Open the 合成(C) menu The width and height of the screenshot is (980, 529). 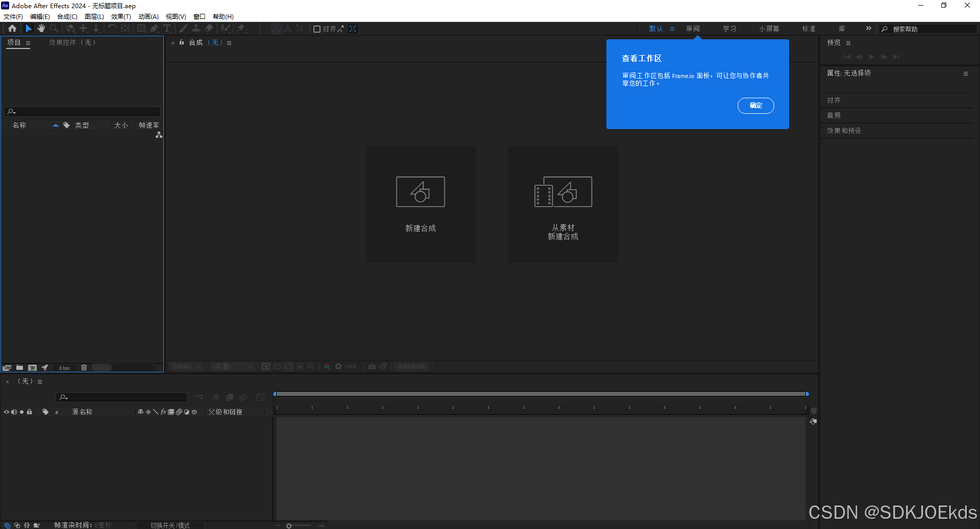point(67,17)
